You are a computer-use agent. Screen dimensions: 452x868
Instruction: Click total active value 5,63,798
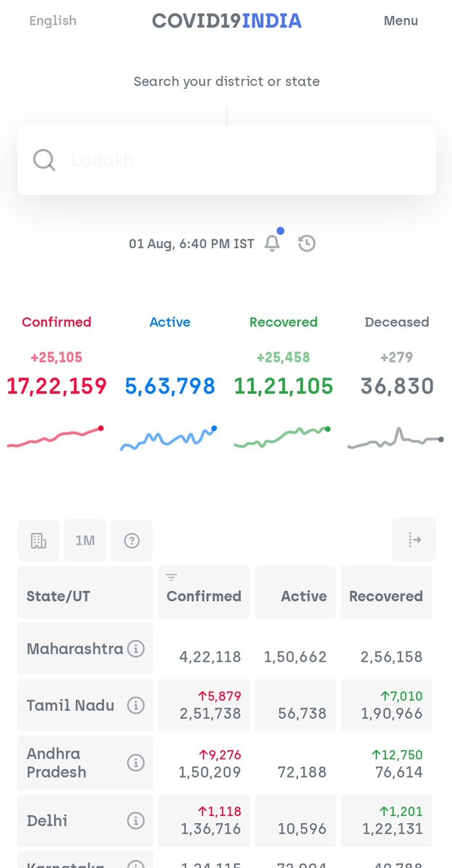click(x=170, y=386)
